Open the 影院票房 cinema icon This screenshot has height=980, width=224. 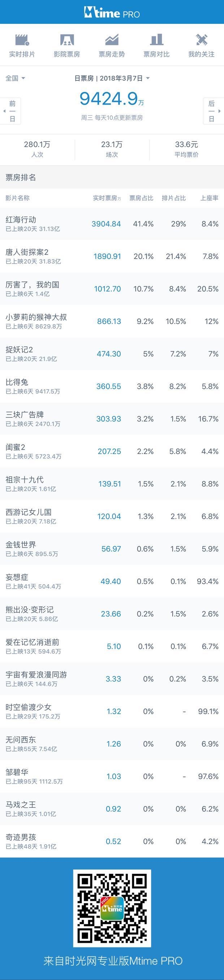tap(67, 39)
